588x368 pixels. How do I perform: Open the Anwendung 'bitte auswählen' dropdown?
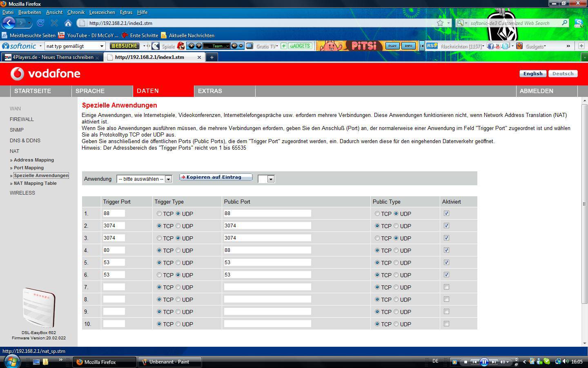[144, 179]
